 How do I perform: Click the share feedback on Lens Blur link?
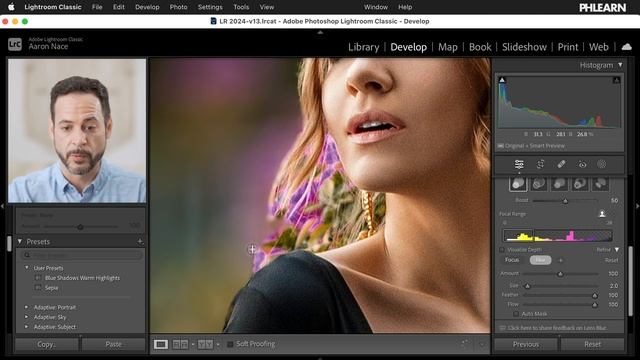(557, 328)
